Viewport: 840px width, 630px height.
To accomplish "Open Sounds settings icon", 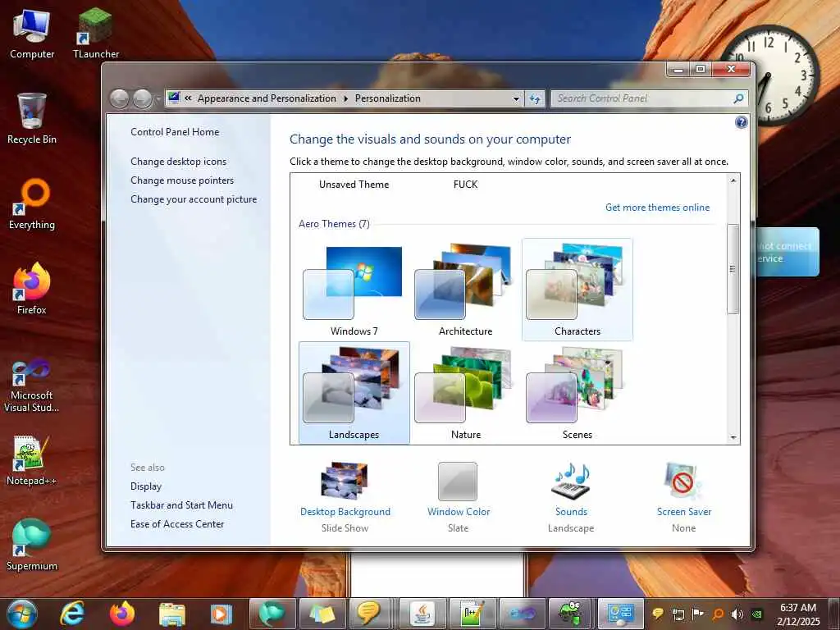I will pyautogui.click(x=571, y=481).
